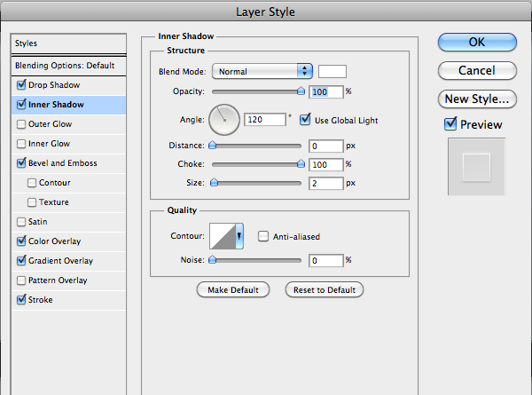Open the Contour picker dropdown arrow
The image size is (532, 395).
(239, 236)
